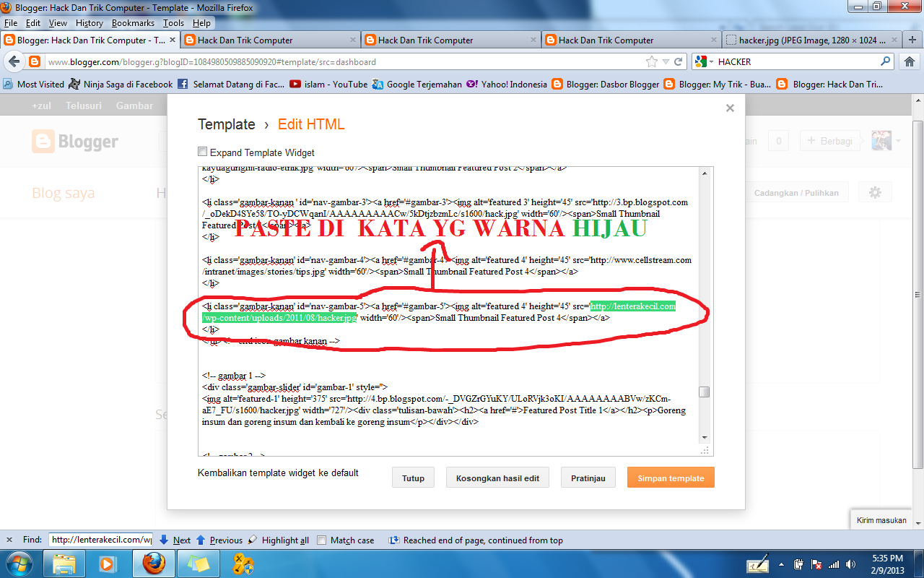The height and width of the screenshot is (578, 924).
Task: Go to Template breadcrumb
Action: coord(227,124)
